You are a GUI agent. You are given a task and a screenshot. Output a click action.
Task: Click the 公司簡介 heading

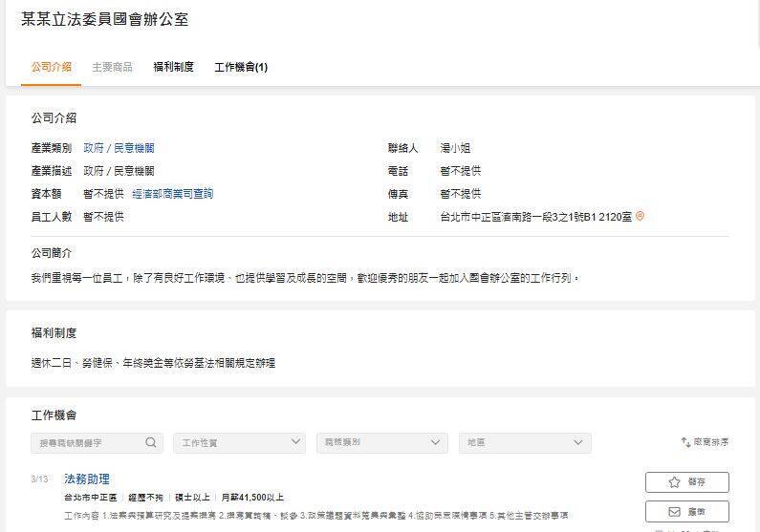(51, 253)
